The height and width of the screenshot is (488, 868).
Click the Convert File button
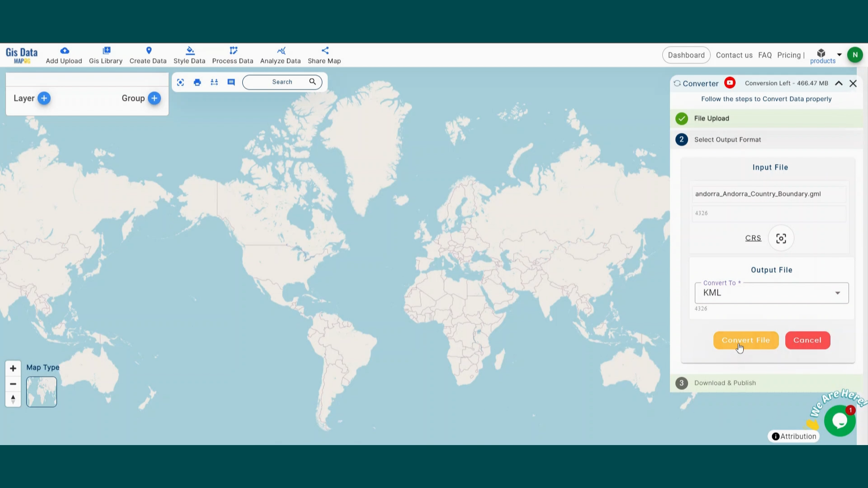(746, 340)
